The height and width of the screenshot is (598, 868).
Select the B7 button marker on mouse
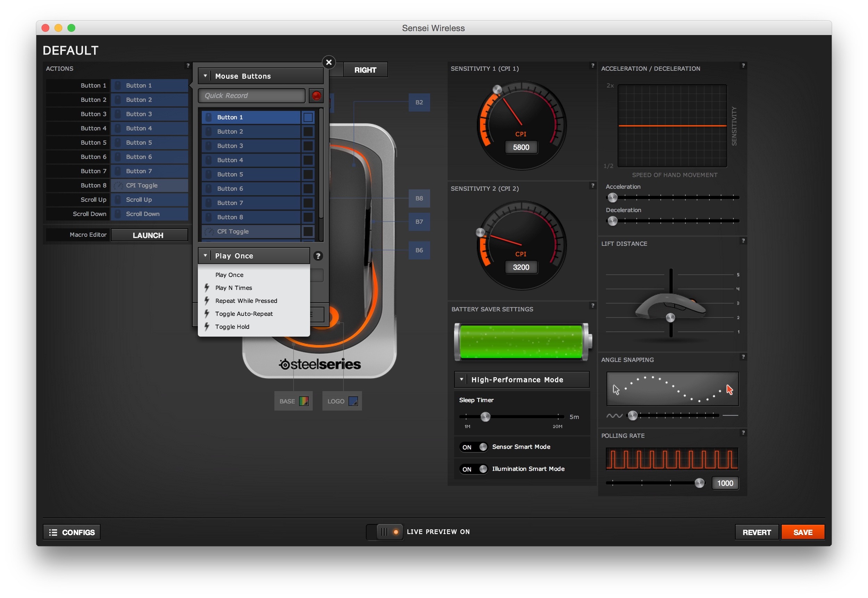tap(419, 222)
